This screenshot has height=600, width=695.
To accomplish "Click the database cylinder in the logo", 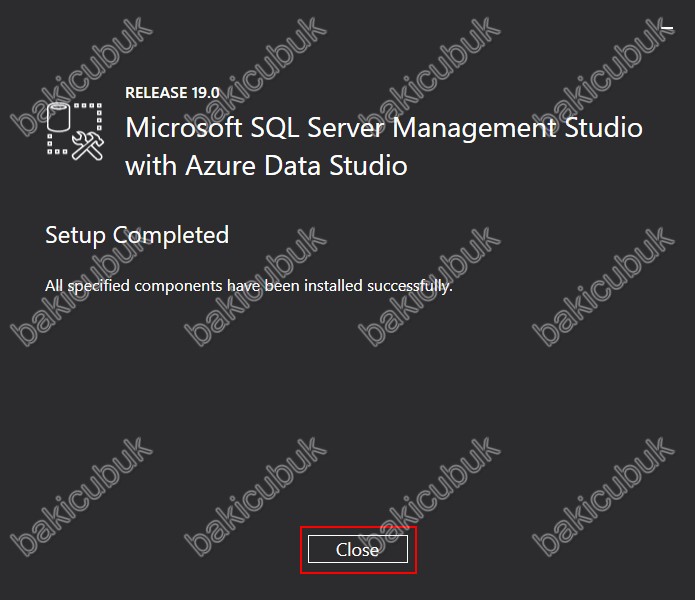I will tap(59, 117).
